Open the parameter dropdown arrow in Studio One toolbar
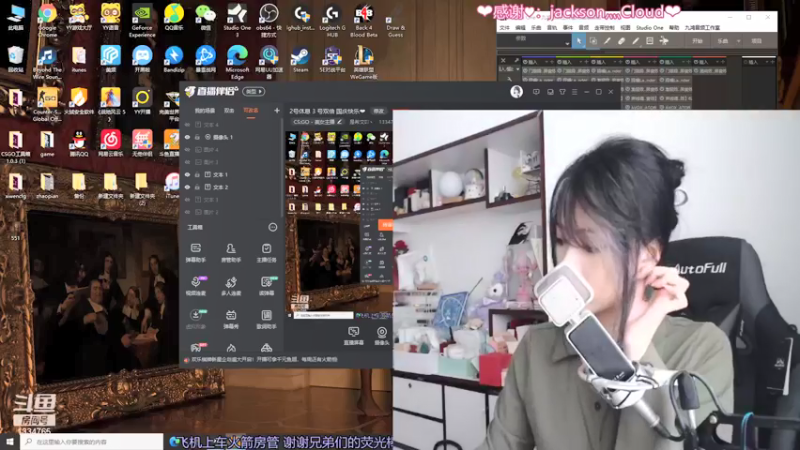Screen dimensions: 800x450 567,44
